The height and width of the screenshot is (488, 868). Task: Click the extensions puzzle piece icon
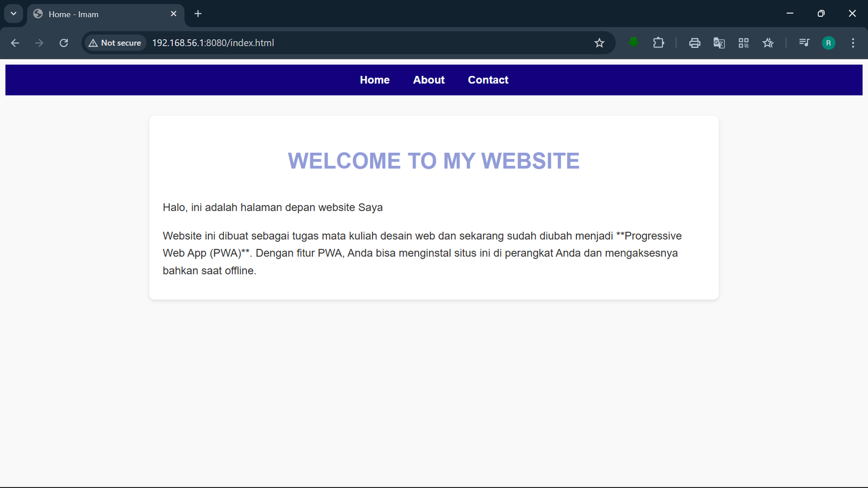pos(658,43)
